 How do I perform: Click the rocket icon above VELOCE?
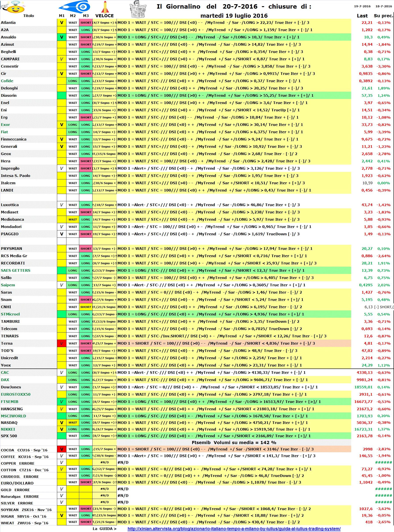105,7
